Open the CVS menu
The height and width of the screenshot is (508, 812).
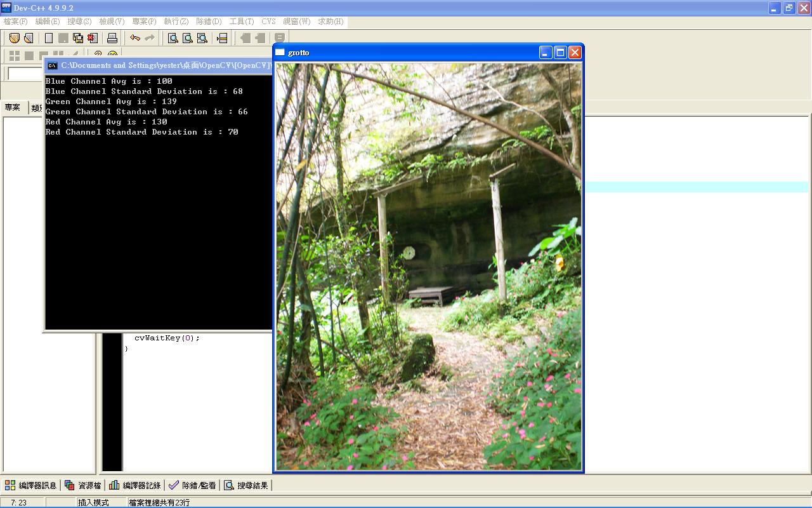click(x=269, y=22)
